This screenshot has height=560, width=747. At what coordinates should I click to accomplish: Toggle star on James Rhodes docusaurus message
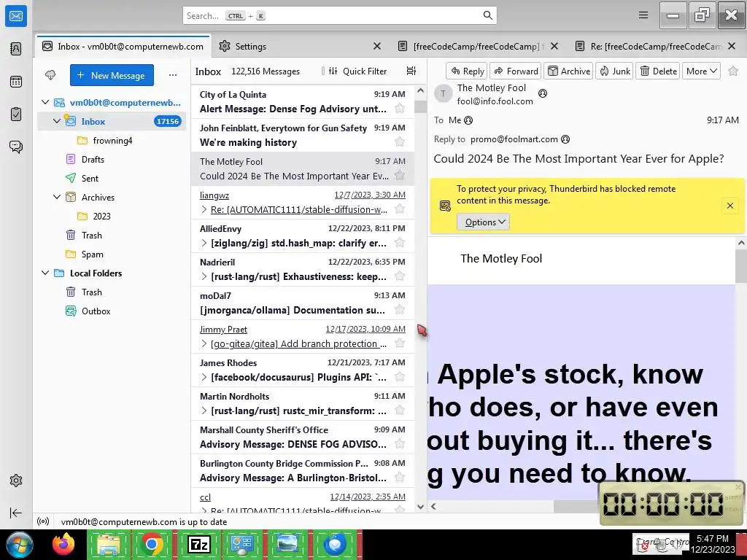400,377
